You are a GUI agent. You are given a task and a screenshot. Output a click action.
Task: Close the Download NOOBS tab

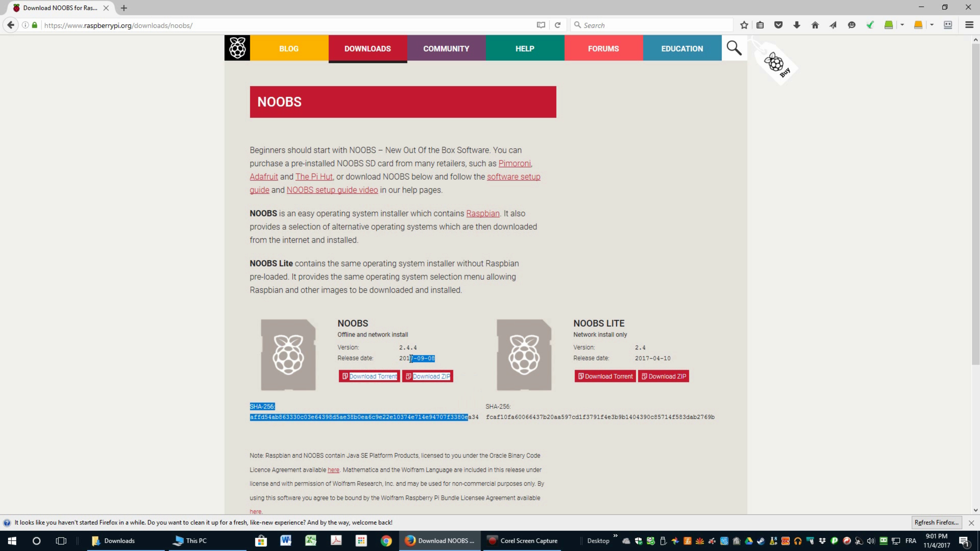tap(106, 8)
